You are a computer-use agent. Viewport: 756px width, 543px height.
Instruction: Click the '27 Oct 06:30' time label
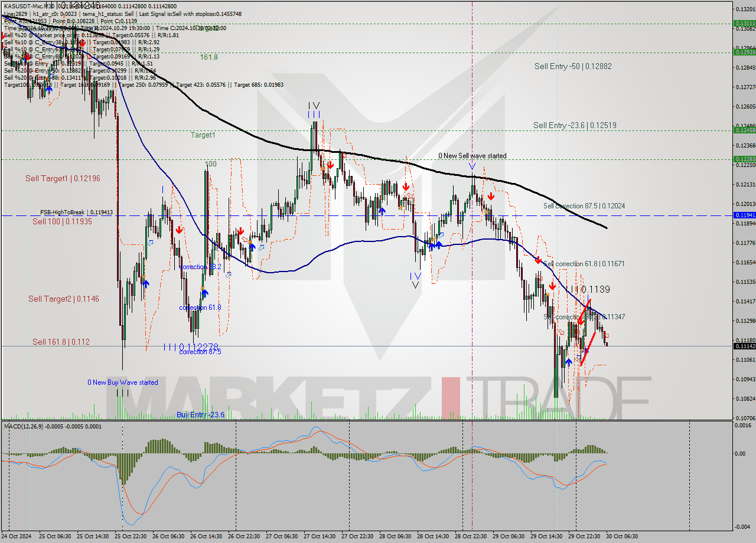pyautogui.click(x=281, y=537)
